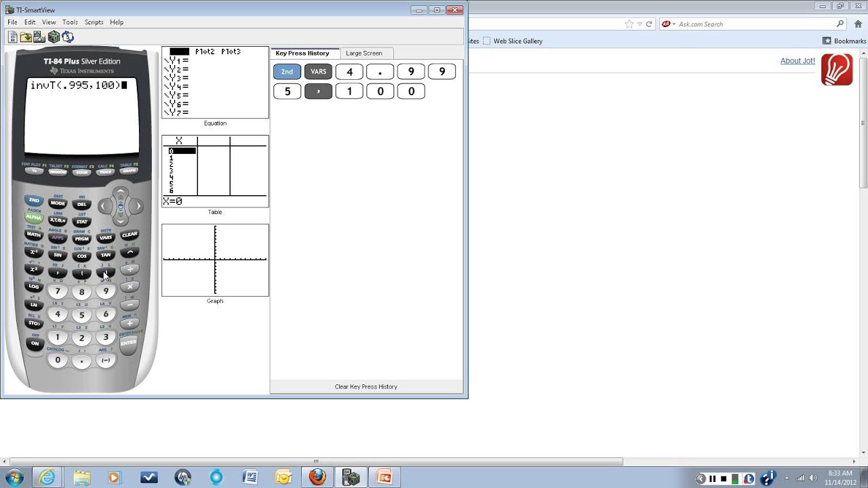The image size is (868, 488).
Task: Open the Edit menu
Action: tap(30, 22)
